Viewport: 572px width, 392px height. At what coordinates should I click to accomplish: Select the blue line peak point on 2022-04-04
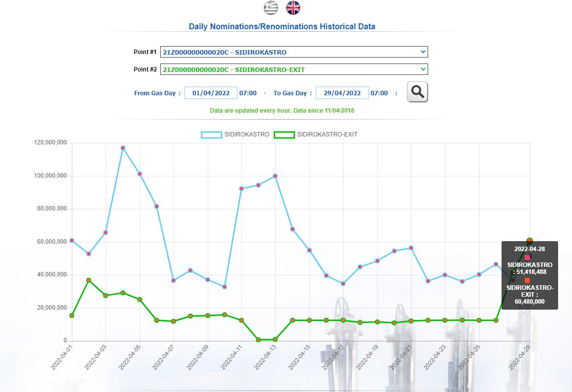(123, 148)
